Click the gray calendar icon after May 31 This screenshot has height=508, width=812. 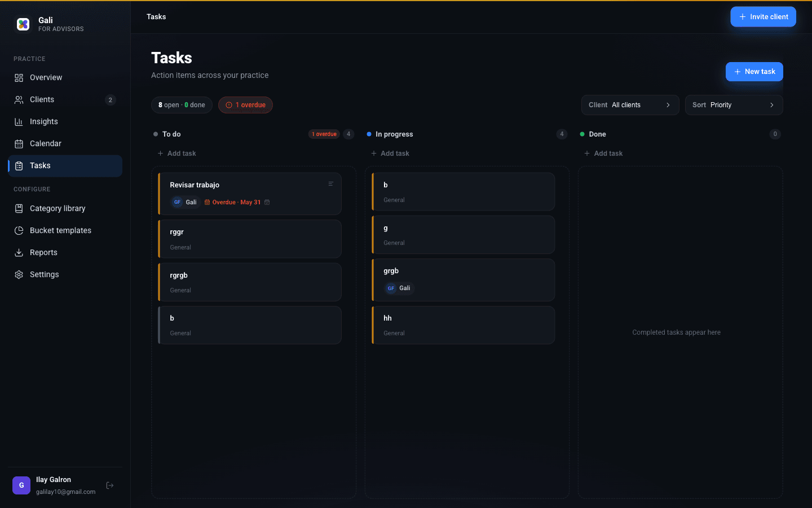pos(267,202)
